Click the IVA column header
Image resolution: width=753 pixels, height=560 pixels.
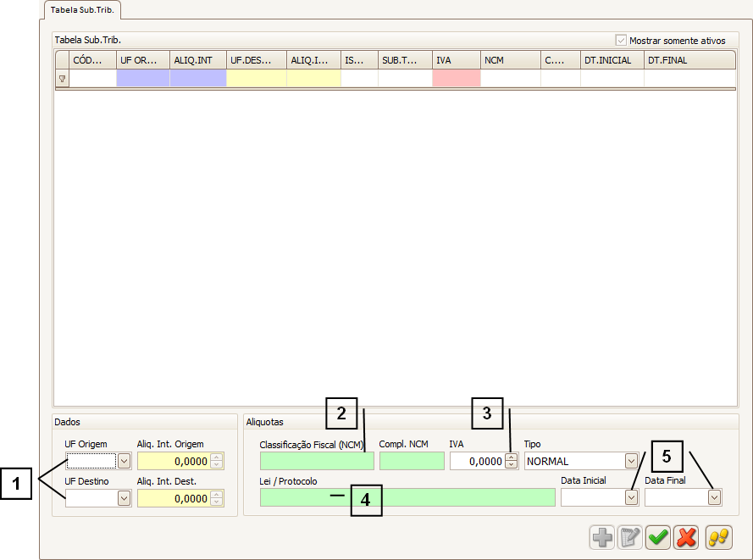pos(456,60)
